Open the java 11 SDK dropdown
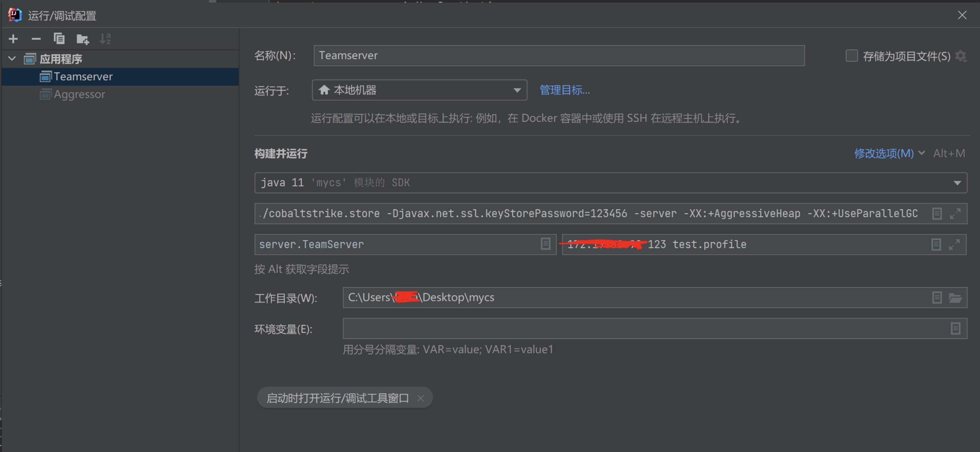The width and height of the screenshot is (980, 452). (x=957, y=183)
